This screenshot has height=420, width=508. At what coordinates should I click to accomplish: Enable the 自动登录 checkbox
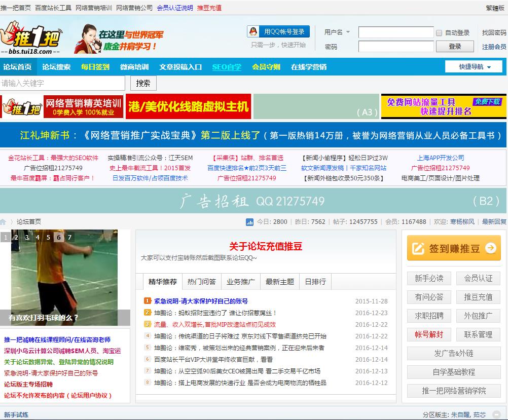coord(439,33)
